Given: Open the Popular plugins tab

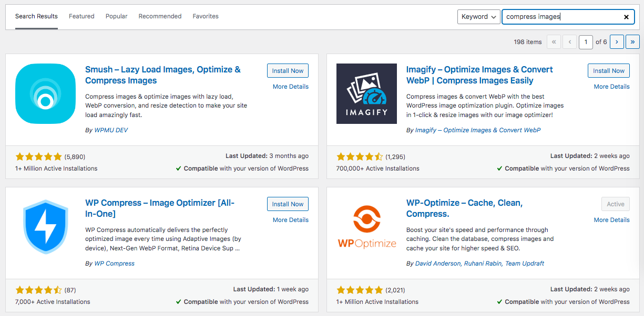Looking at the screenshot, I should (116, 16).
